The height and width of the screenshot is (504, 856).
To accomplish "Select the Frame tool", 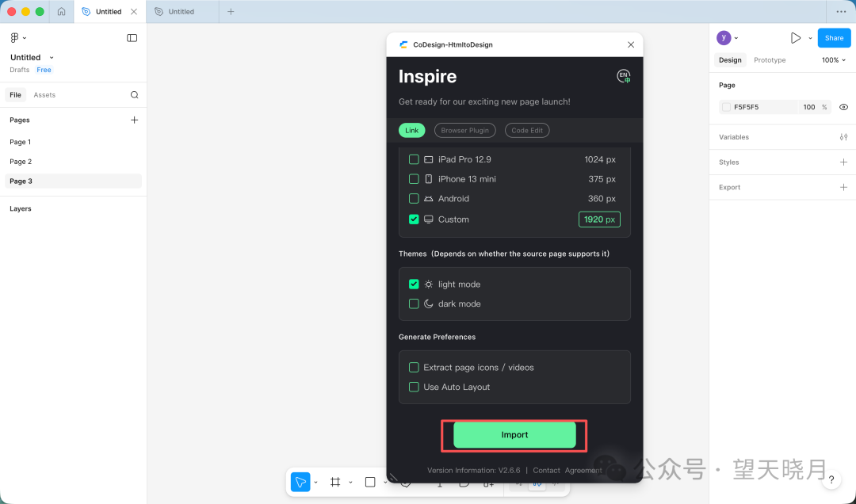I will pyautogui.click(x=335, y=482).
